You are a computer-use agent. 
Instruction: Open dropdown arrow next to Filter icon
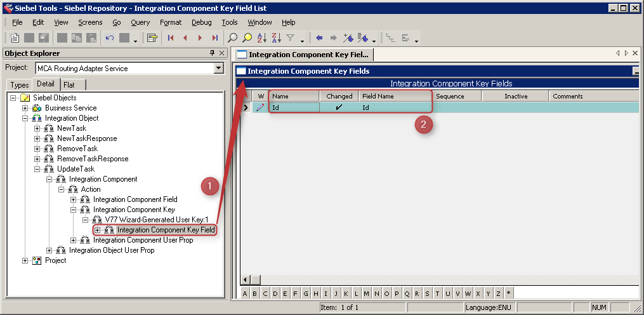(x=302, y=40)
